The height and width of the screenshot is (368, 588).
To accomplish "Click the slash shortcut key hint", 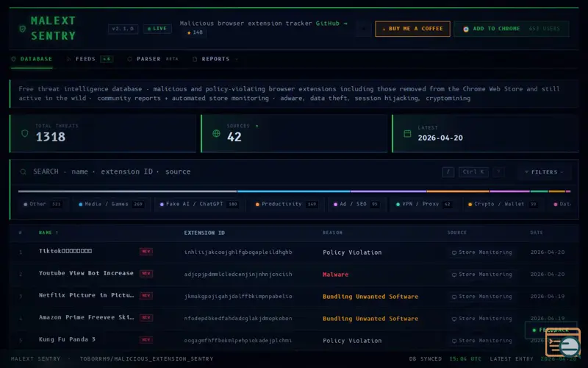I will (x=448, y=172).
